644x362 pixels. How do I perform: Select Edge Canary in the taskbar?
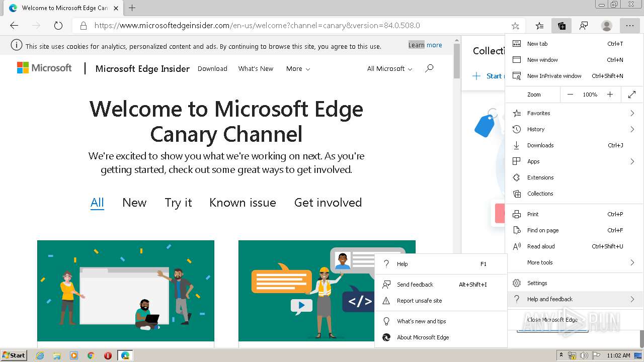[125, 355]
